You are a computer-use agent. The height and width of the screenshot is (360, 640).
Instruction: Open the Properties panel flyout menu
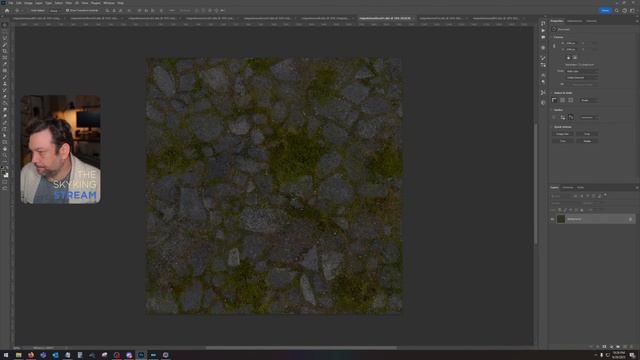click(637, 21)
